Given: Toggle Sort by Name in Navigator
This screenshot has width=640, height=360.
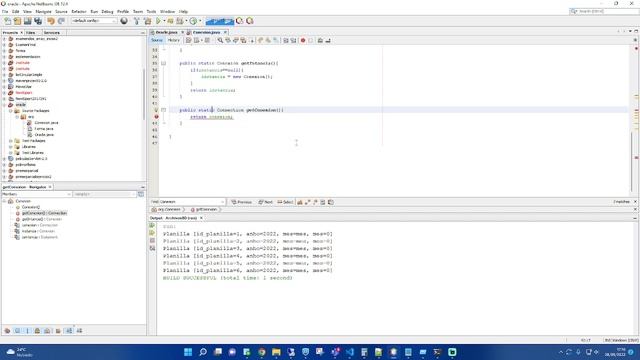Looking at the screenshot, I should (69, 331).
